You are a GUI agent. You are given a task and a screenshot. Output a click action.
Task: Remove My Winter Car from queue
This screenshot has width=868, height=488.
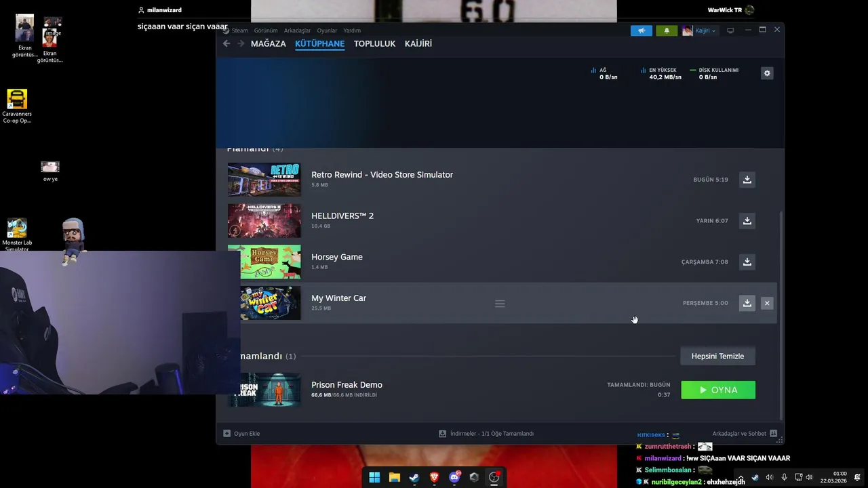coord(767,303)
